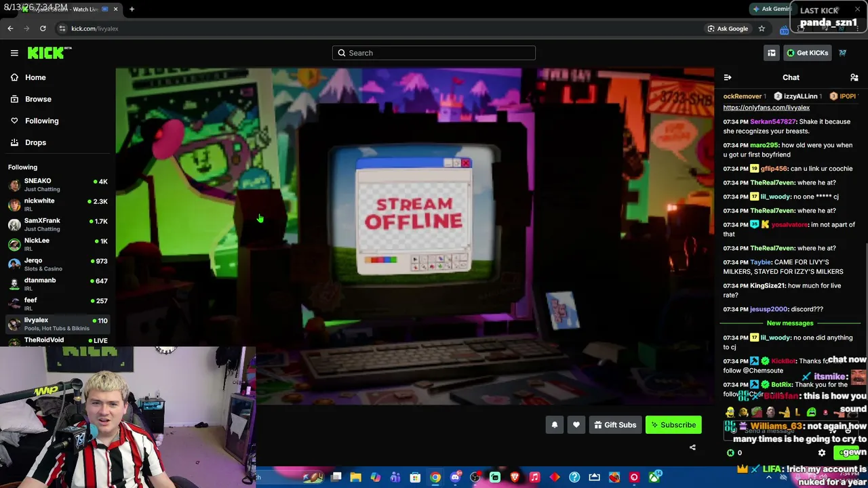Open File Explorer from the taskbar
Screen dimensions: 868x488
(x=355, y=477)
